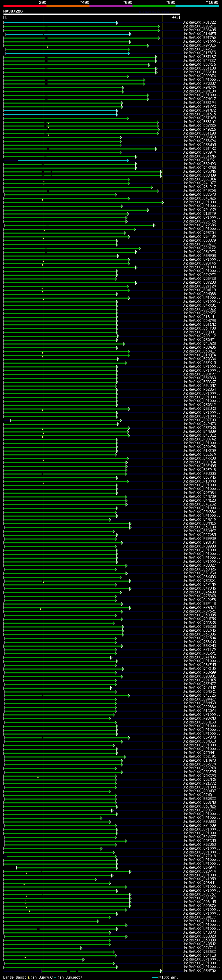The width and height of the screenshot is (222, 980).
Task: Select label UniRef100_A7NY17
Action: coord(199,99)
